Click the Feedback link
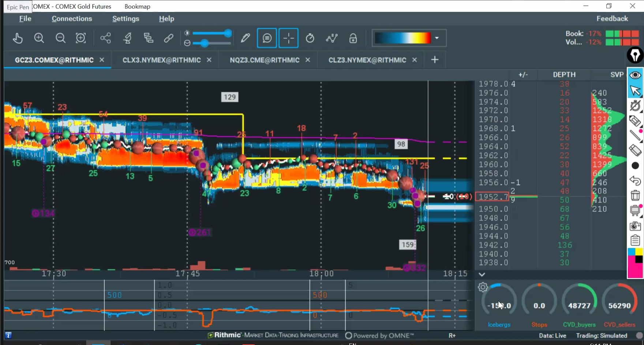The height and width of the screenshot is (345, 644). coord(612,19)
